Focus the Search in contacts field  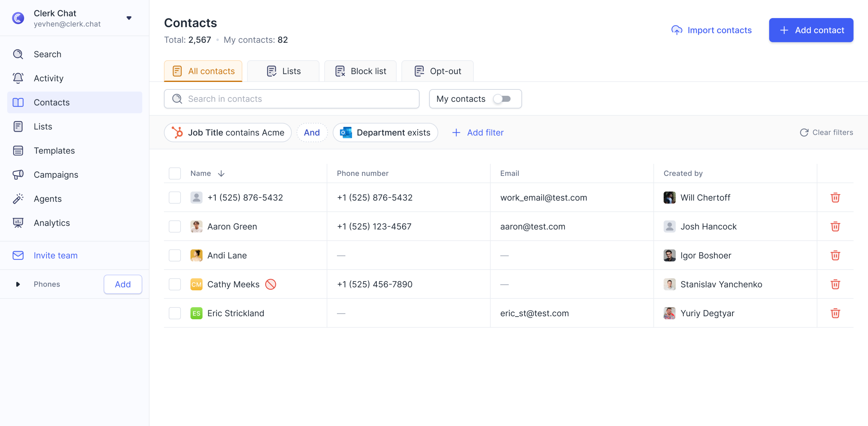pos(291,99)
